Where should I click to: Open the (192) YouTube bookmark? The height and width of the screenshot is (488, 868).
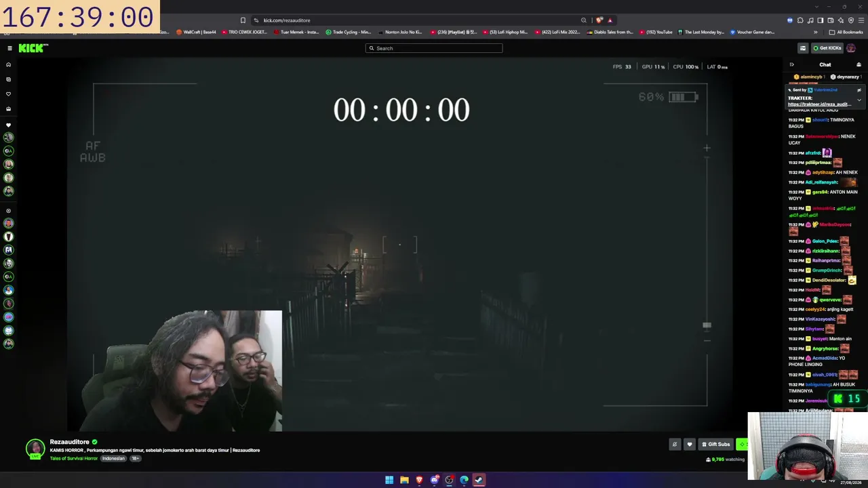655,32
